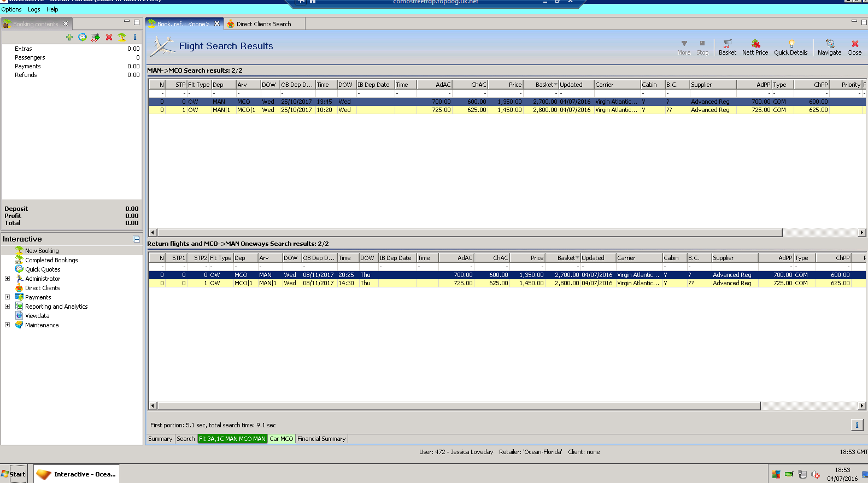Viewport: 868px width, 483px height.
Task: Click Direct Clients icon in tree
Action: tap(19, 287)
